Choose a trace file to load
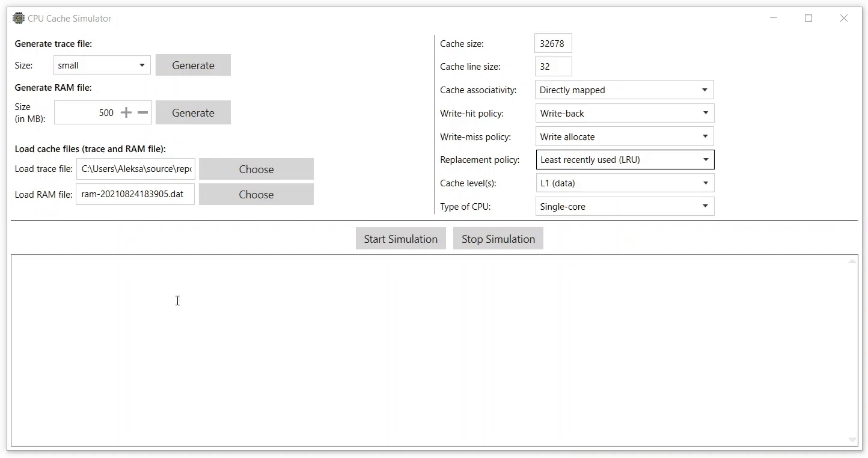868x458 pixels. (x=256, y=169)
